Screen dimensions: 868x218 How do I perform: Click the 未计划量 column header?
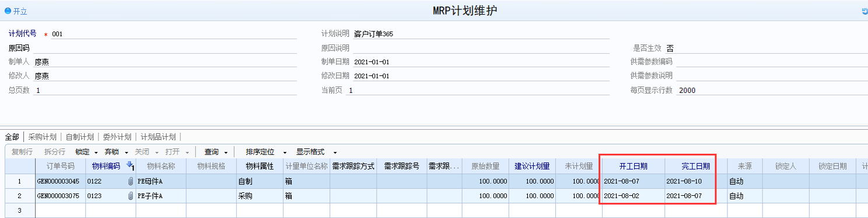[579, 166]
